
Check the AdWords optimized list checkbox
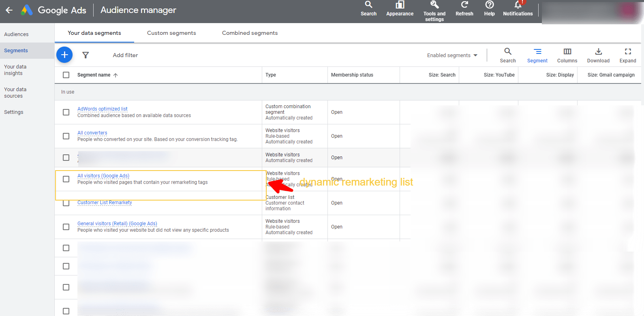pyautogui.click(x=66, y=112)
